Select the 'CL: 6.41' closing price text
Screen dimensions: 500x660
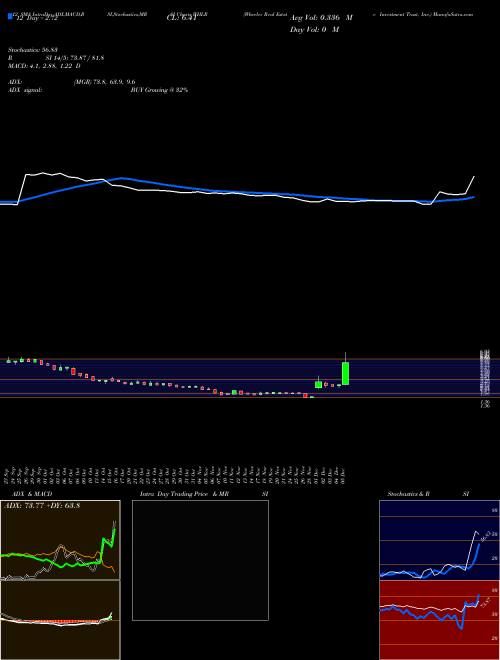click(182, 18)
